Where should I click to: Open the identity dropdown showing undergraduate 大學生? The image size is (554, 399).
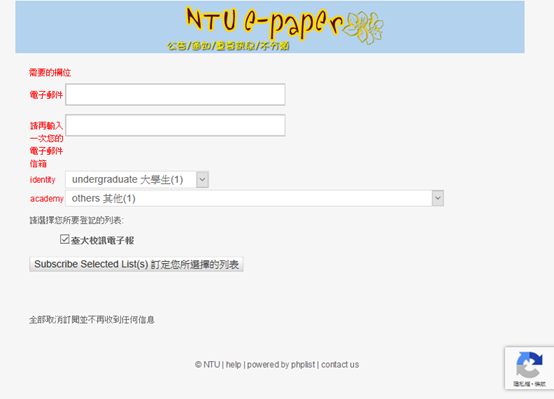[x=137, y=180]
